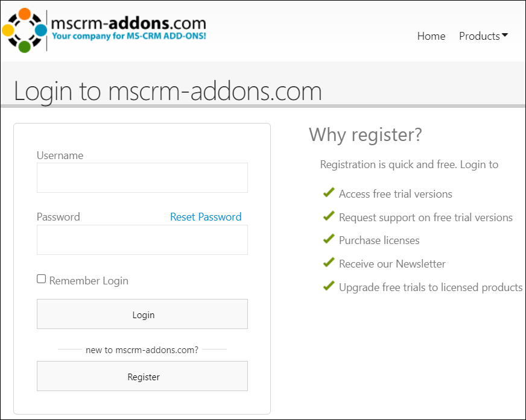Click the "Registration is quick and free" text
Viewport: 526px width, 420px height.
(x=409, y=165)
